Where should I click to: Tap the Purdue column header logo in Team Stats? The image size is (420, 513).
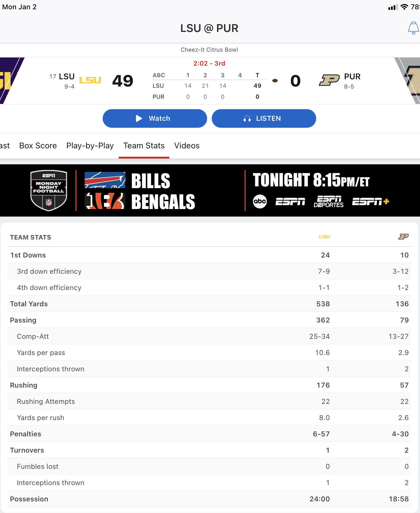click(x=403, y=237)
